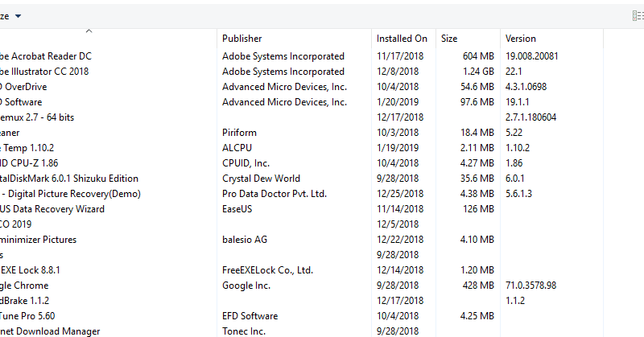Sort the list by Publisher column
Image resolution: width=644 pixels, height=337 pixels.
294,39
